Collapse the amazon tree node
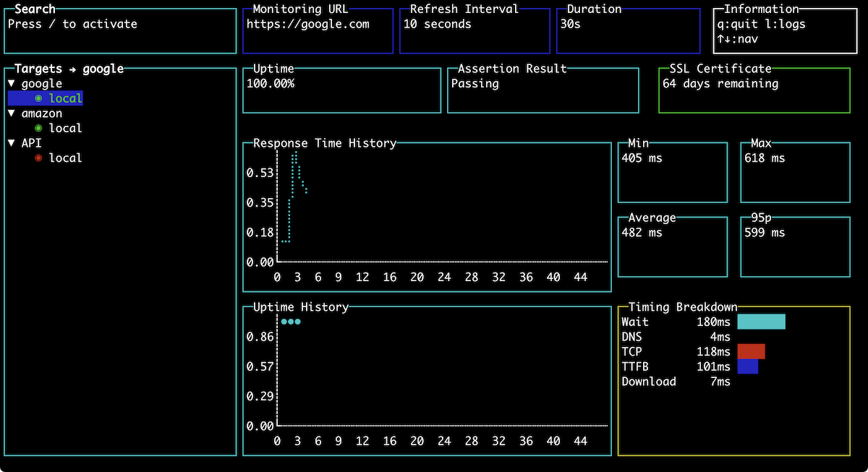Image resolution: width=868 pixels, height=472 pixels. point(12,113)
